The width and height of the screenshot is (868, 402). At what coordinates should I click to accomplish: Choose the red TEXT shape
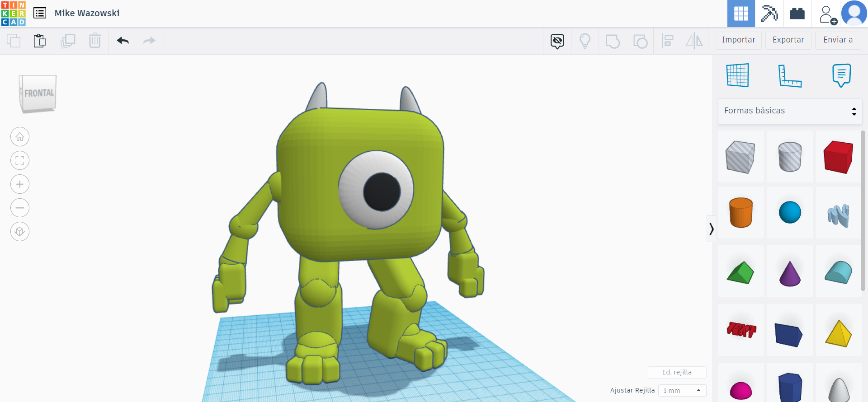(x=741, y=330)
